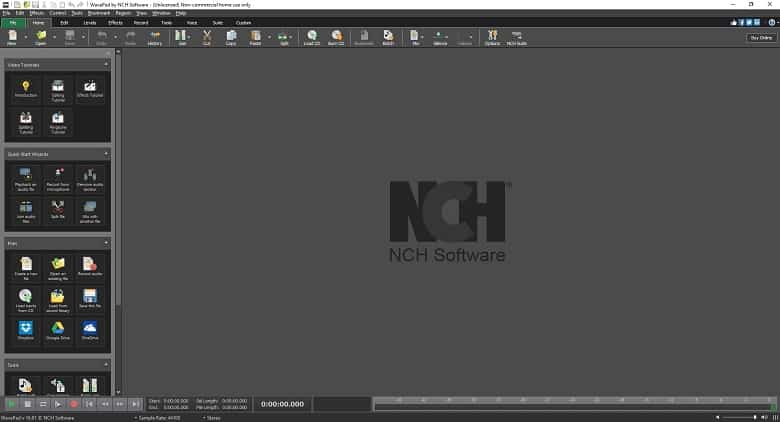The width and height of the screenshot is (780, 422).
Task: Open Dropbox from the Files panel
Action: (x=26, y=331)
